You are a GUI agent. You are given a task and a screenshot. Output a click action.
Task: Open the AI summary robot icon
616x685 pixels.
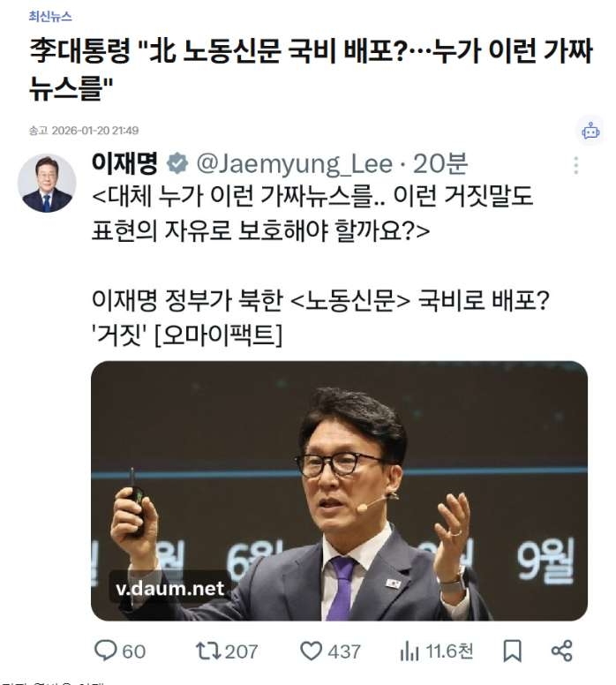590,131
